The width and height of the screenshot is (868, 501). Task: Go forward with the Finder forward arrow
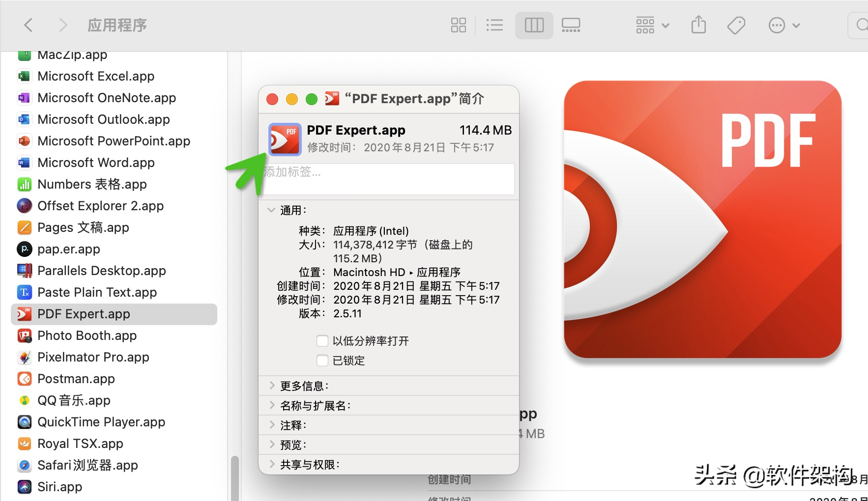62,25
